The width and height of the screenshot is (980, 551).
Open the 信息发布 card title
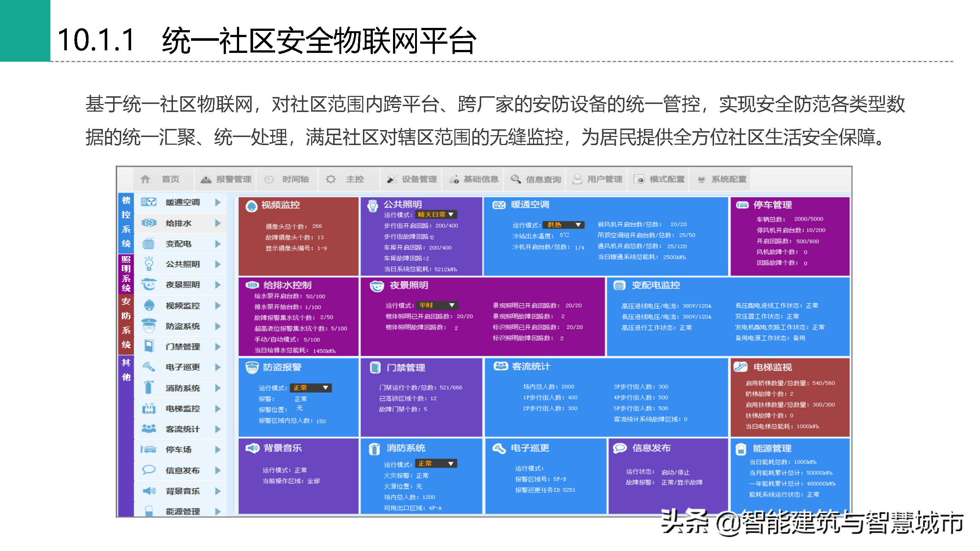[651, 448]
